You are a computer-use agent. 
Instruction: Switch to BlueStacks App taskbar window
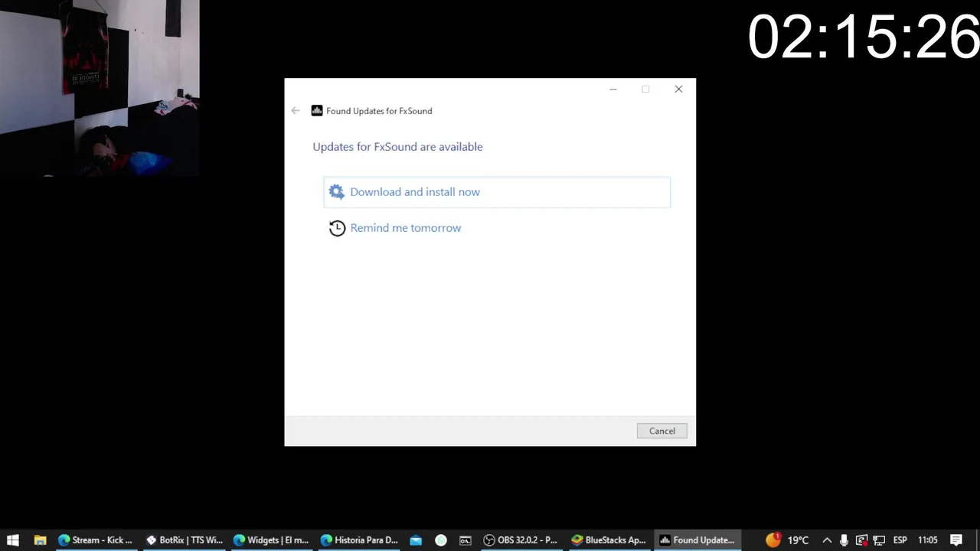(609, 540)
